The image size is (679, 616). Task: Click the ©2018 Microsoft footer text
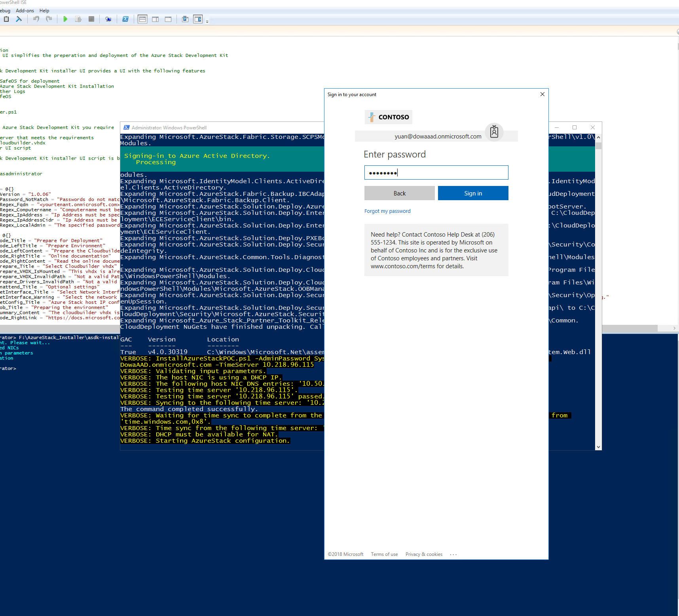click(345, 554)
